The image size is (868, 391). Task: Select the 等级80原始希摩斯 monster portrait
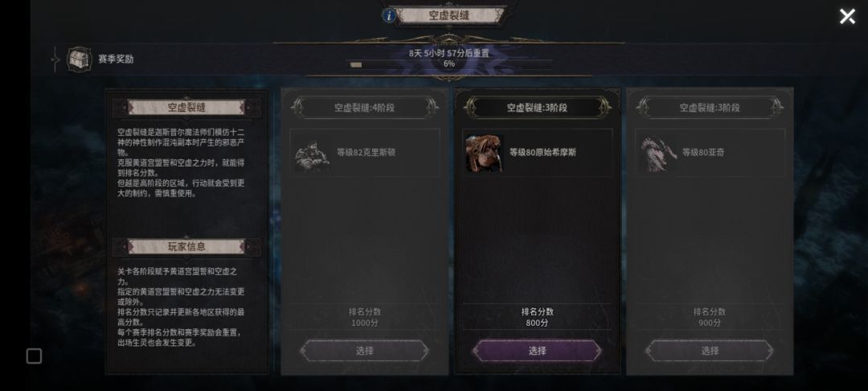pyautogui.click(x=485, y=153)
